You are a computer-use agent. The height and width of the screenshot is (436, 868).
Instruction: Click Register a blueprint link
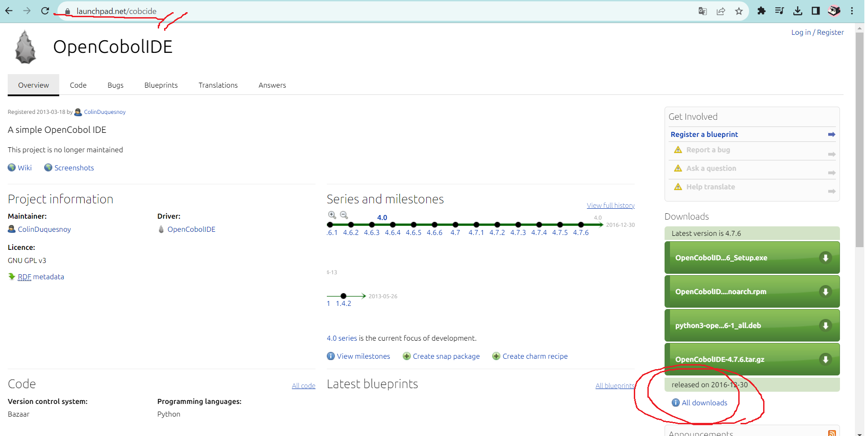pyautogui.click(x=704, y=134)
